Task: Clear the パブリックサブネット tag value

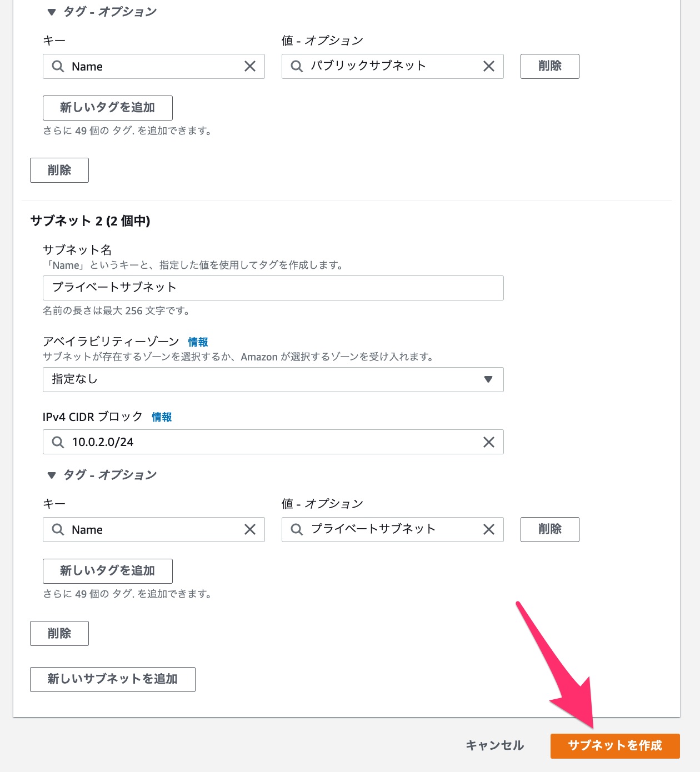Action: (488, 66)
